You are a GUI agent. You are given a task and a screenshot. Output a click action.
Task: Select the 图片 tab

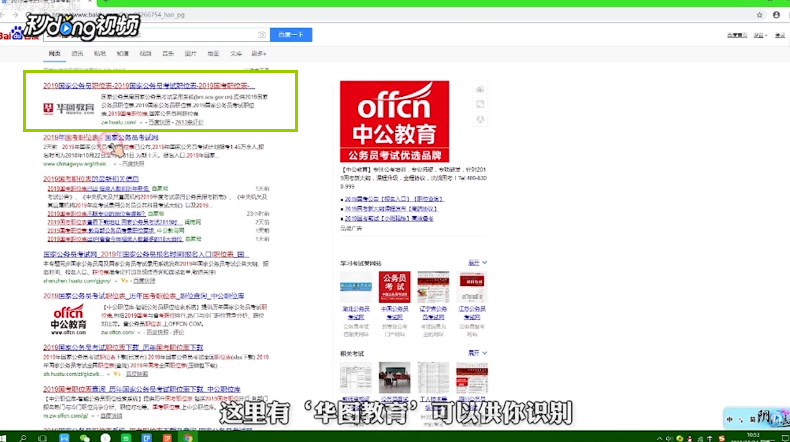point(190,53)
